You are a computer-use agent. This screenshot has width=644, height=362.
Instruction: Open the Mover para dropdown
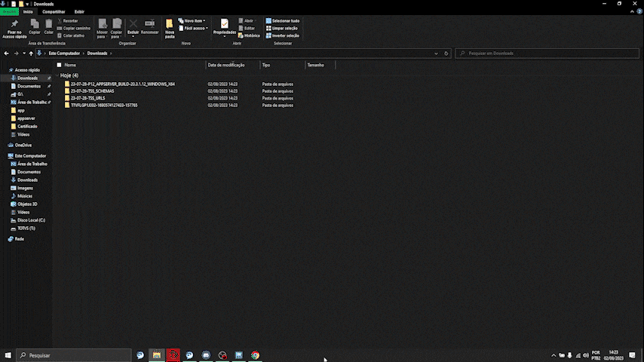point(102,29)
